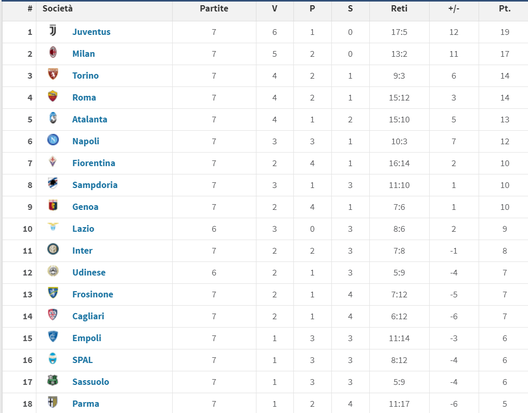Click the Inter club crest icon

tap(53, 249)
